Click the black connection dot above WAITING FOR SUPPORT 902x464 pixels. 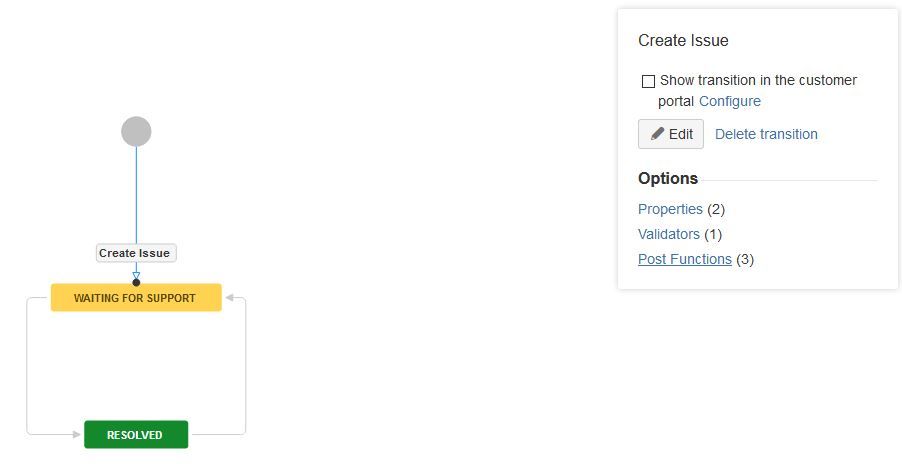coord(136,282)
